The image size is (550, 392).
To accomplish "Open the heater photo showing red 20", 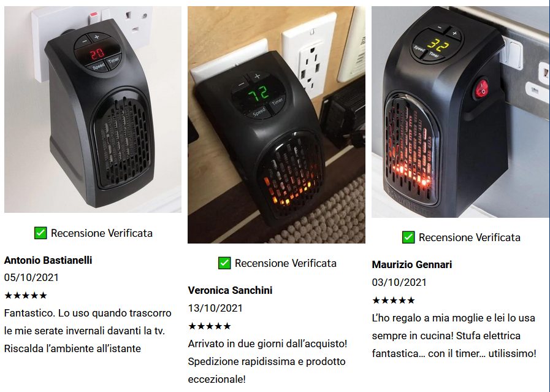I will tap(93, 109).
